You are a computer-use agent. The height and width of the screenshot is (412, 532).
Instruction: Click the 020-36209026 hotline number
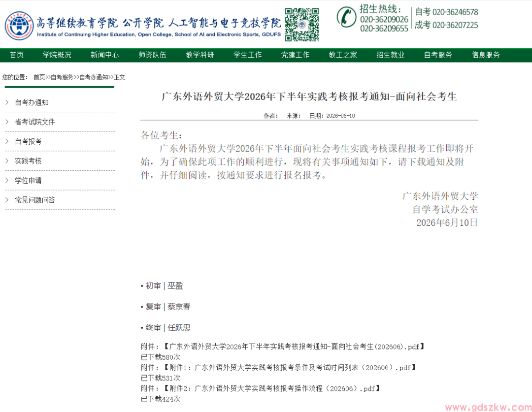[x=384, y=19]
